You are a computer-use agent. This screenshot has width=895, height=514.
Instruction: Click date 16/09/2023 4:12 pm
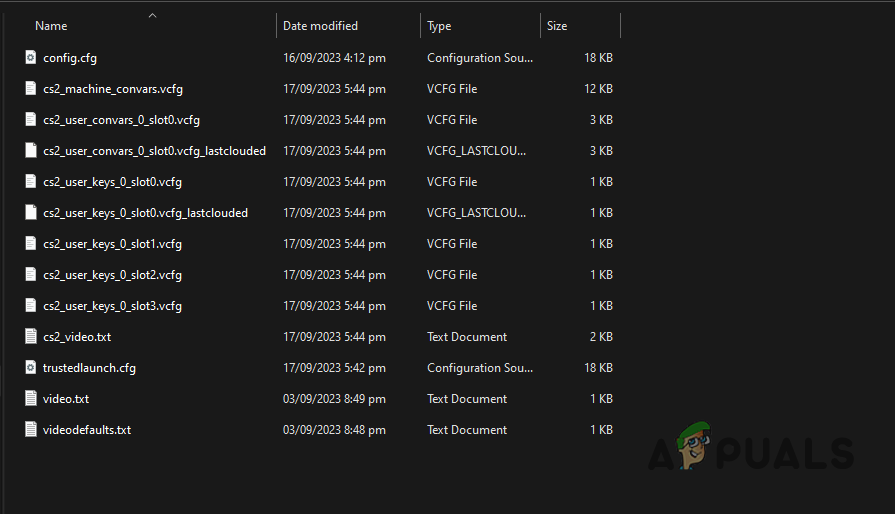coord(334,58)
